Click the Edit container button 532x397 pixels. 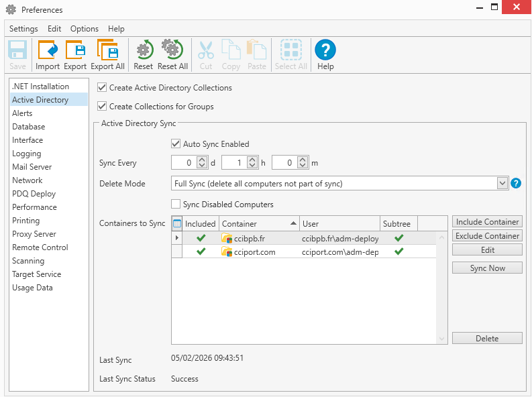click(487, 250)
